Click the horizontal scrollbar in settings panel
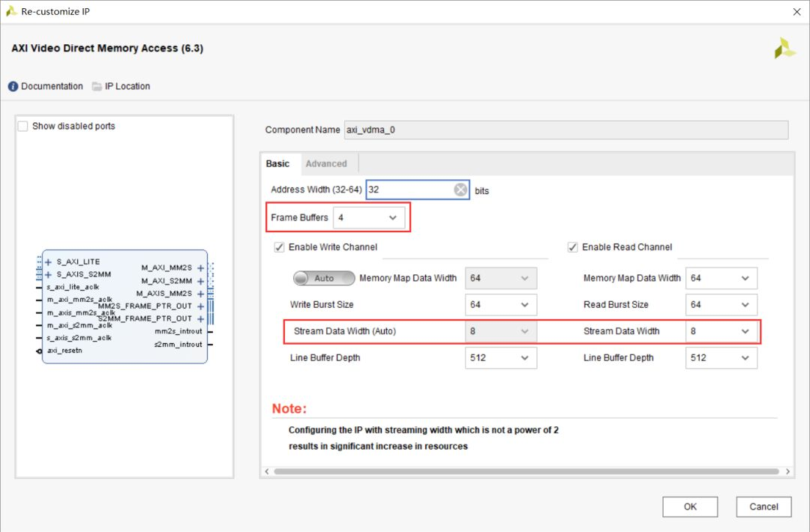The width and height of the screenshot is (810, 532). coord(526,471)
